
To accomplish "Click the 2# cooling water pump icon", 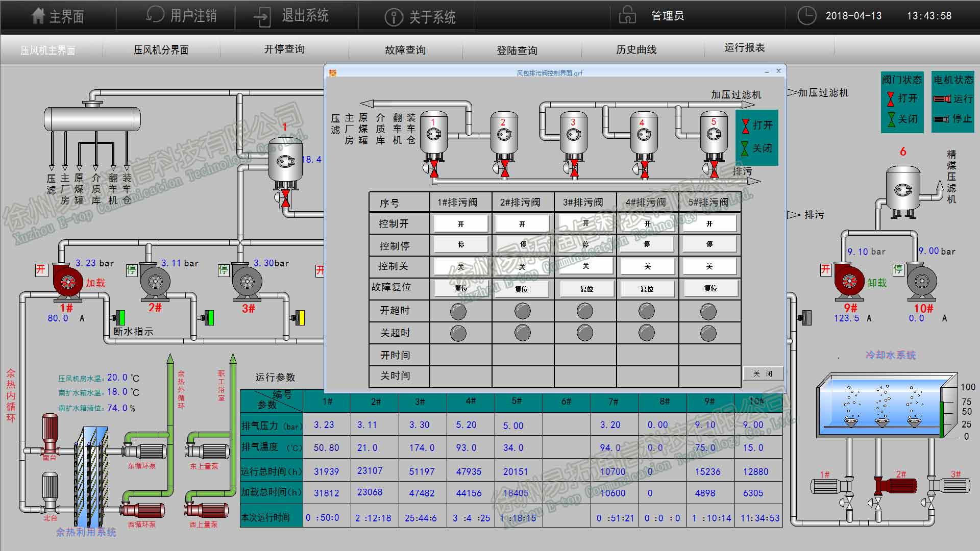I will coord(896,486).
